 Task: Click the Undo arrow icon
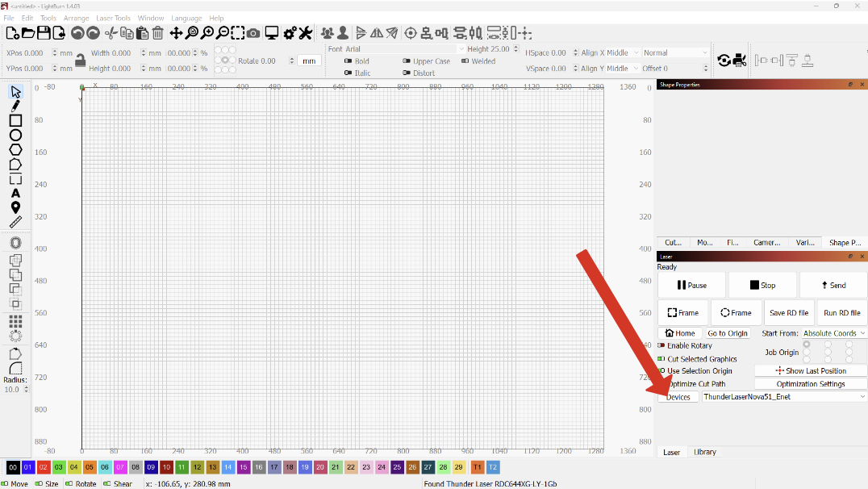click(x=77, y=33)
